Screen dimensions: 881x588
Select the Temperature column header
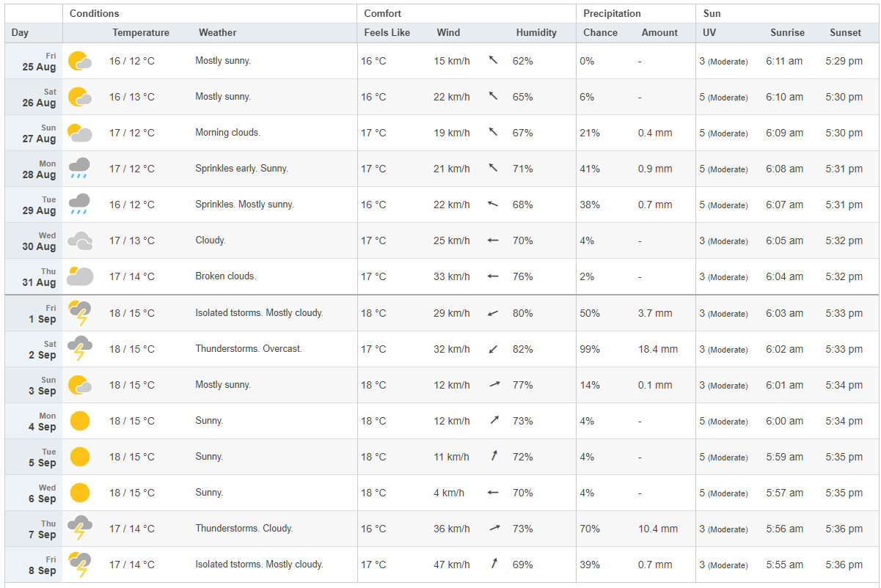pos(141,33)
